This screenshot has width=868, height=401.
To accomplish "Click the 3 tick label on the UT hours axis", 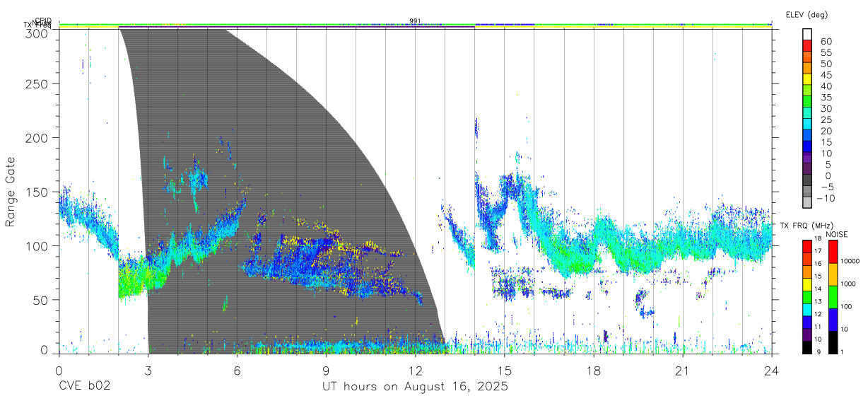I will [148, 371].
